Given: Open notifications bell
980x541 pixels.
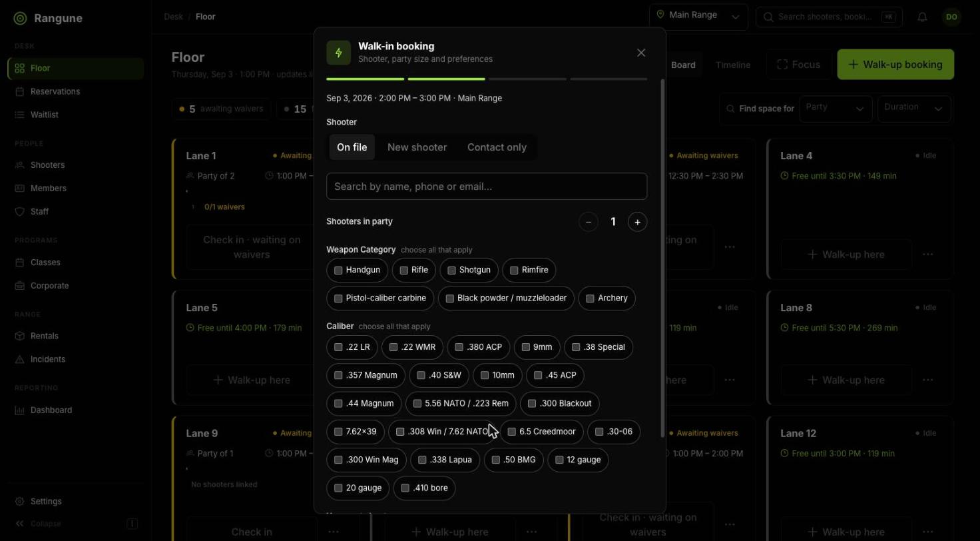Looking at the screenshot, I should [922, 17].
